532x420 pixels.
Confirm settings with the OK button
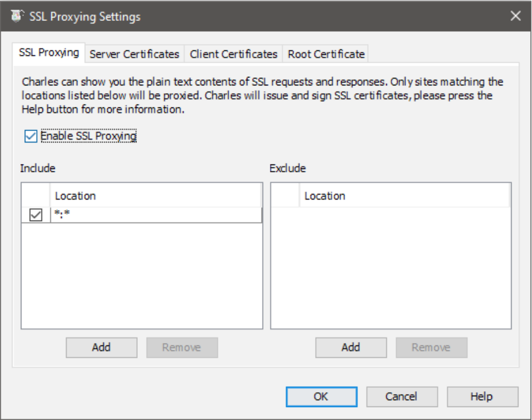pos(321,397)
